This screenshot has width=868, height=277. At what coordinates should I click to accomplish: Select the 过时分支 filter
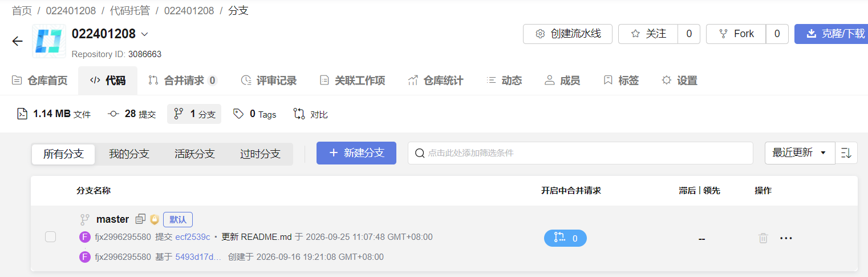coord(260,154)
